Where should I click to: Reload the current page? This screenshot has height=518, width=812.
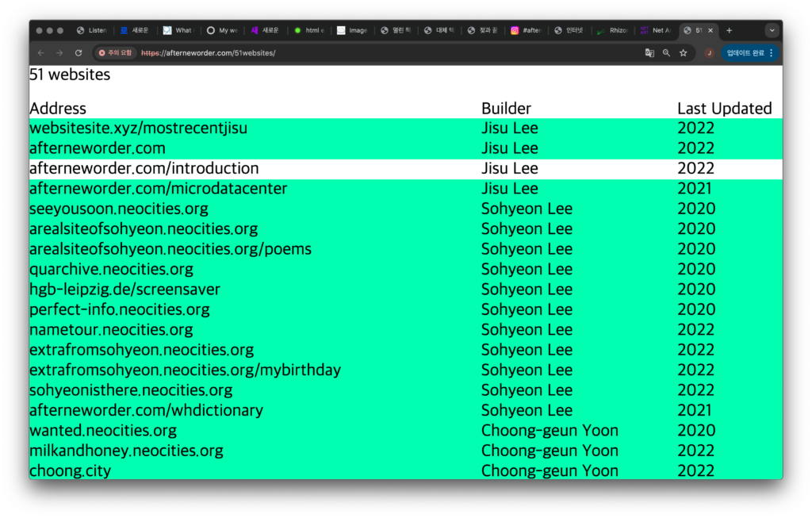79,53
